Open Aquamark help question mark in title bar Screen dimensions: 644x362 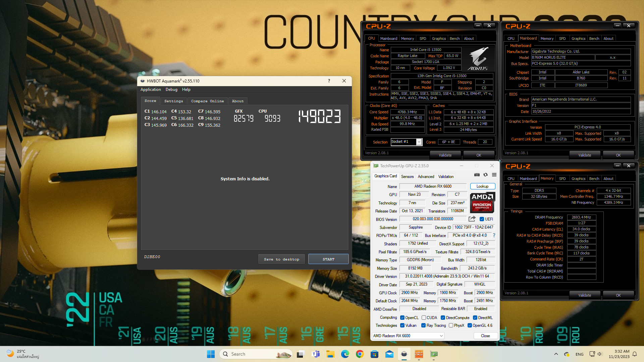click(329, 81)
